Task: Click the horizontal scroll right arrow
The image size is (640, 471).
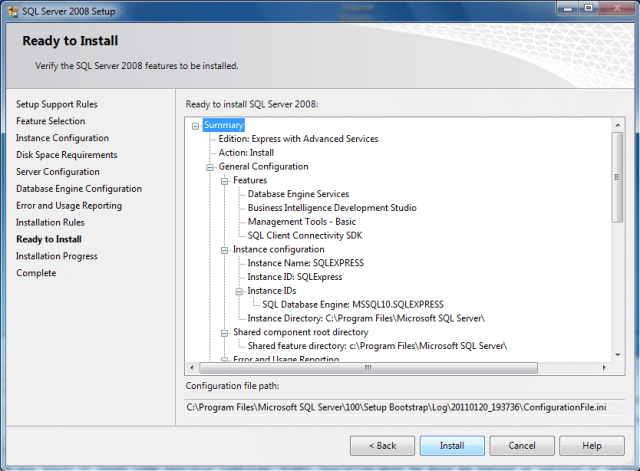Action: coord(604,368)
